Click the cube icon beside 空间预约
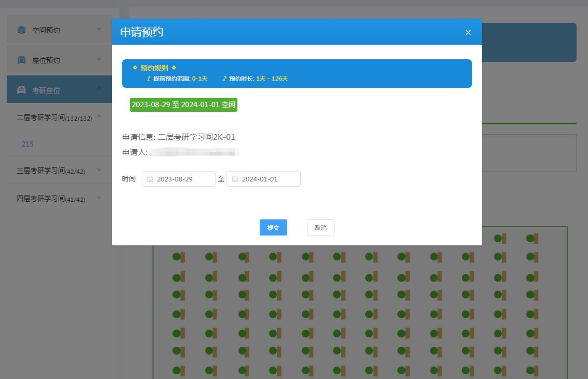Image resolution: width=588 pixels, height=379 pixels. [x=21, y=30]
